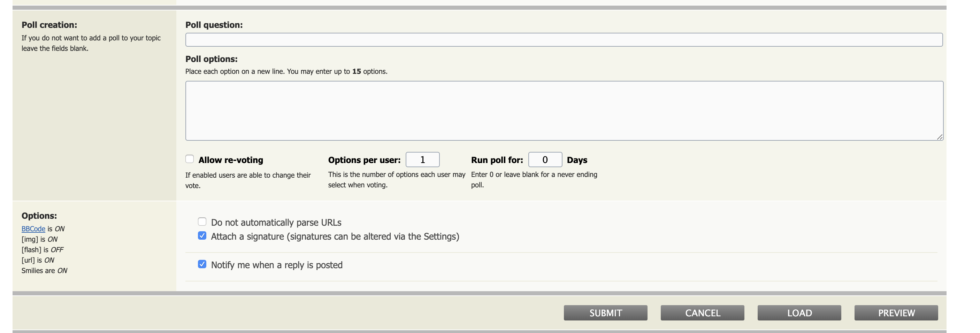Click the Poll question text field
The image size is (980, 333).
564,40
